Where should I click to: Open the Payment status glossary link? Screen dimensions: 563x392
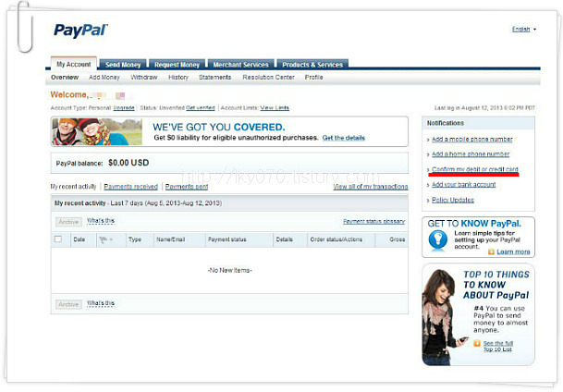(x=373, y=222)
